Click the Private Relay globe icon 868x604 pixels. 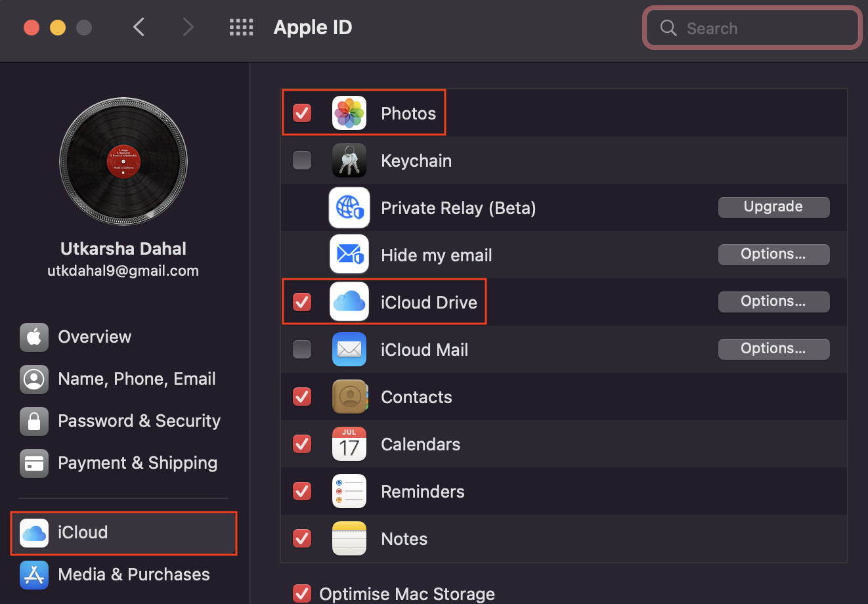point(349,207)
